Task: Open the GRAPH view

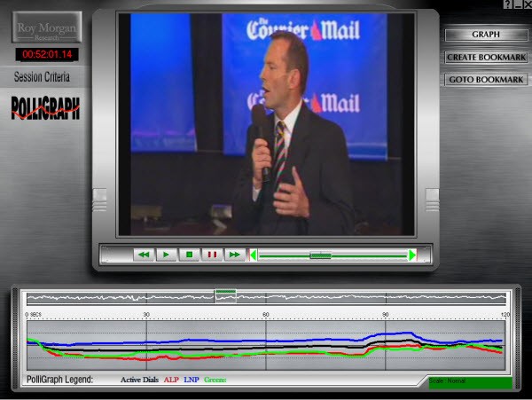Action: click(485, 35)
